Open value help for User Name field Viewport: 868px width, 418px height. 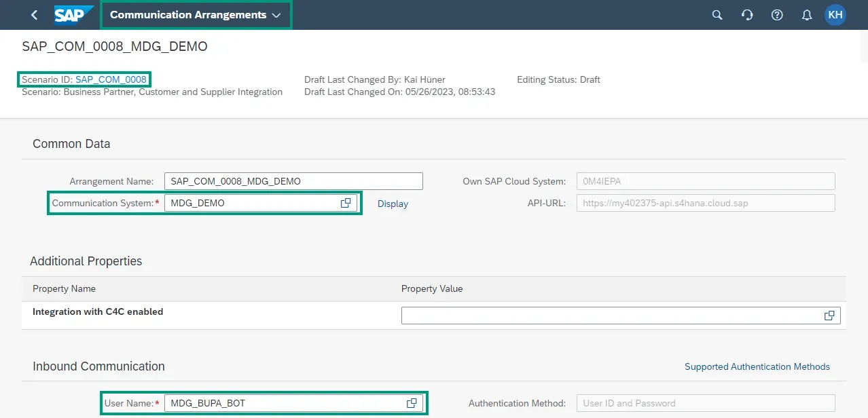tap(412, 403)
